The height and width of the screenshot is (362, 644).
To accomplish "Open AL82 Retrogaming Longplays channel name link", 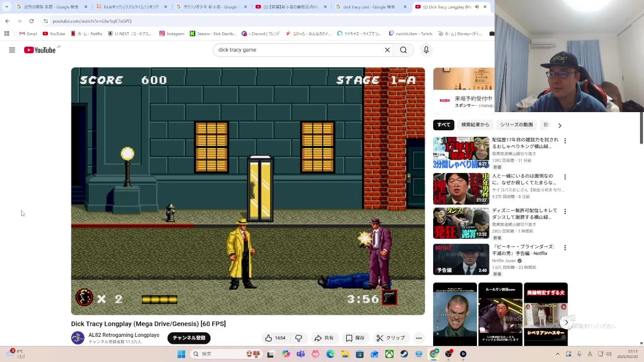I will tap(124, 335).
